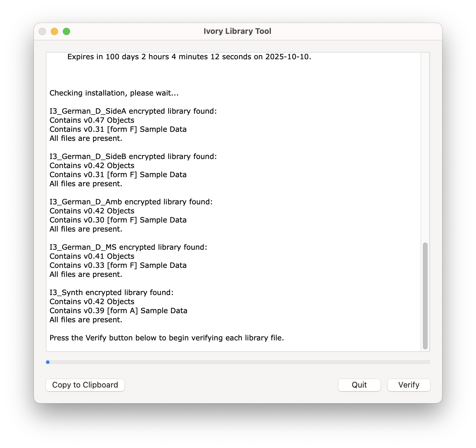The height and width of the screenshot is (448, 476).
Task: Zoom the window with the green button
Action: click(66, 31)
